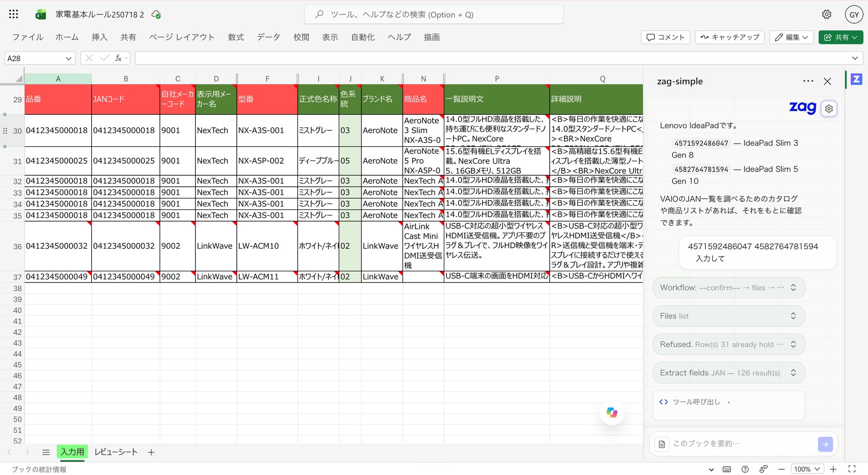The width and height of the screenshot is (868, 475).
Task: Add a new sheet with plus icon
Action: coord(151,452)
